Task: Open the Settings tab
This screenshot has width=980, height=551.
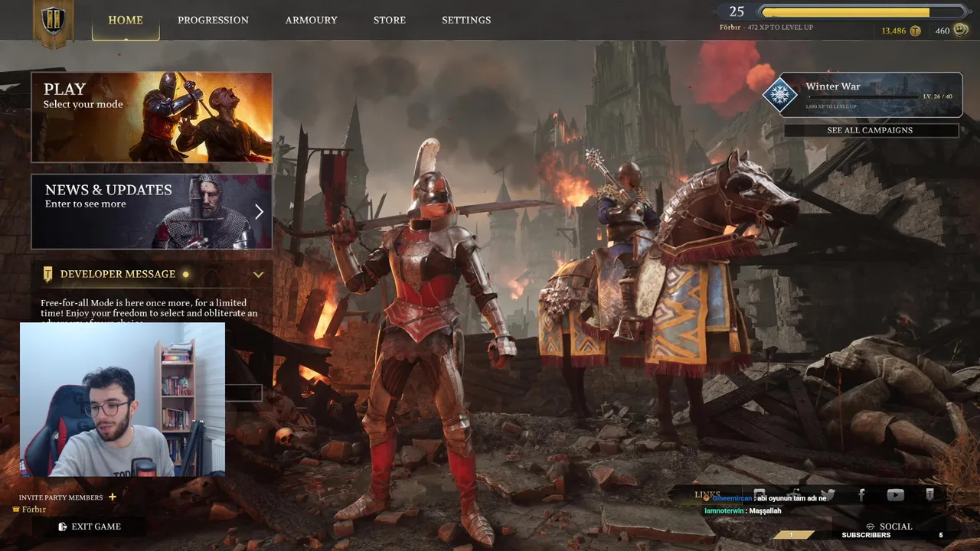Action: pos(466,20)
